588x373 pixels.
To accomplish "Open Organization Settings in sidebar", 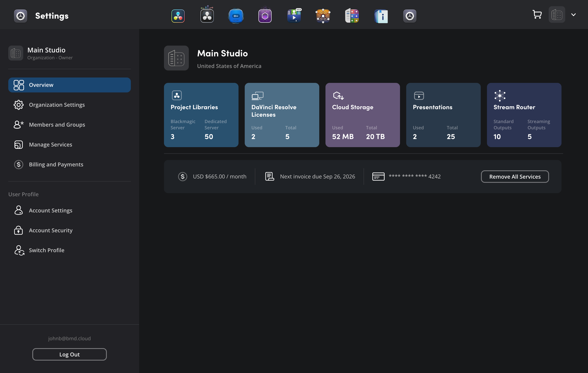I will tap(70, 105).
